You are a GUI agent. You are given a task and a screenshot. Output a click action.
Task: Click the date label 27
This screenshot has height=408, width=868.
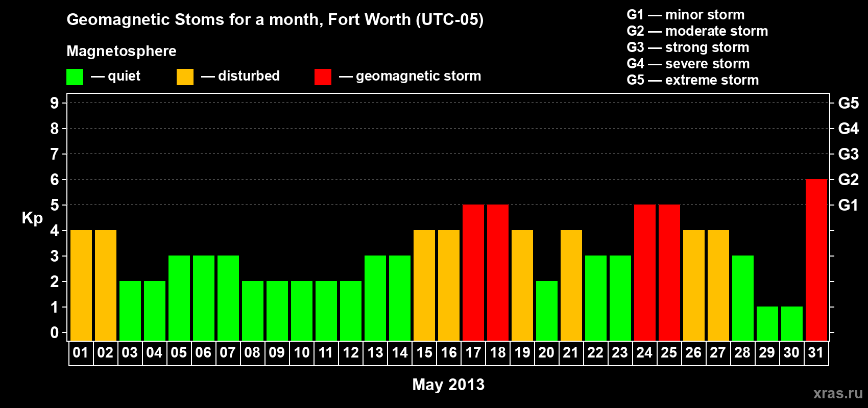(718, 353)
